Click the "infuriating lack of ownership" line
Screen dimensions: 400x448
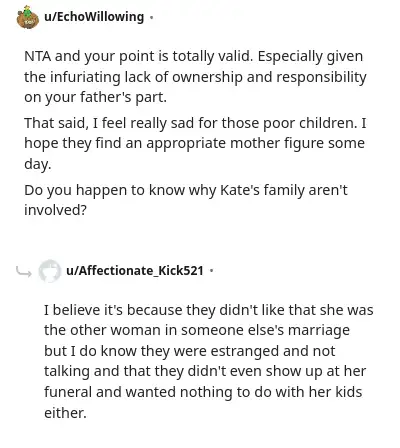pyautogui.click(x=195, y=77)
